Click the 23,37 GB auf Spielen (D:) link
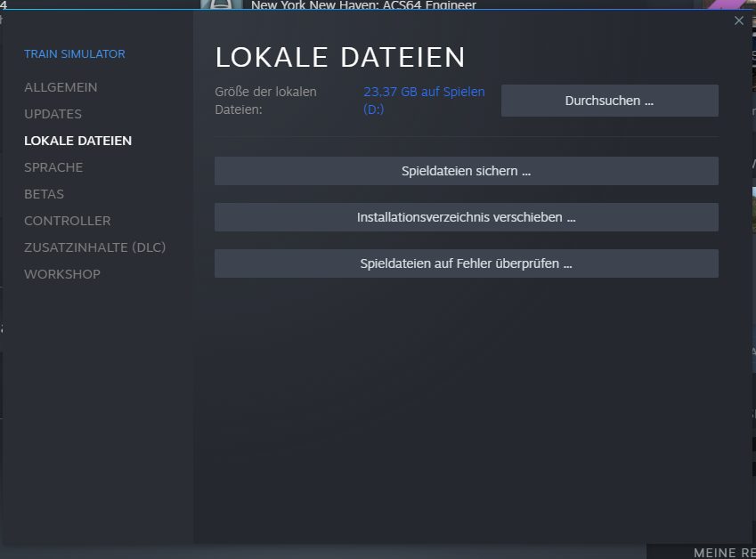 (x=424, y=101)
